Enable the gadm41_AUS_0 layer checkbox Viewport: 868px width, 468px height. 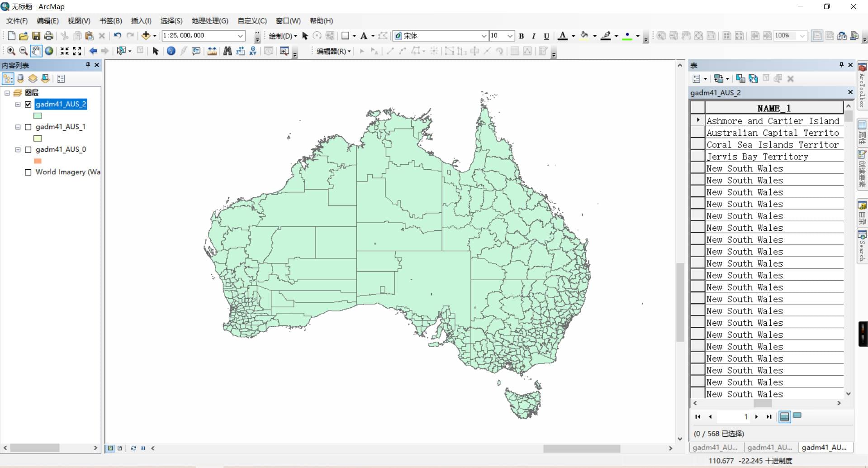tap(28, 149)
